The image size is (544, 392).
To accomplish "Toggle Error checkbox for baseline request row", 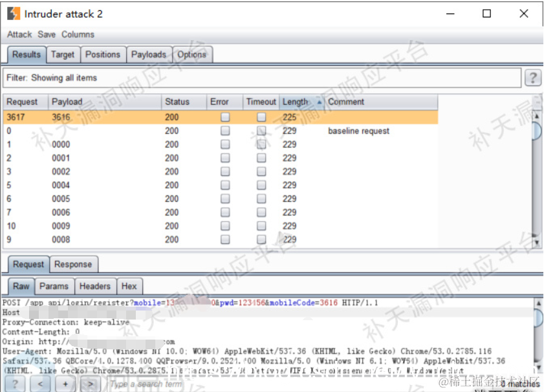I will 225,131.
